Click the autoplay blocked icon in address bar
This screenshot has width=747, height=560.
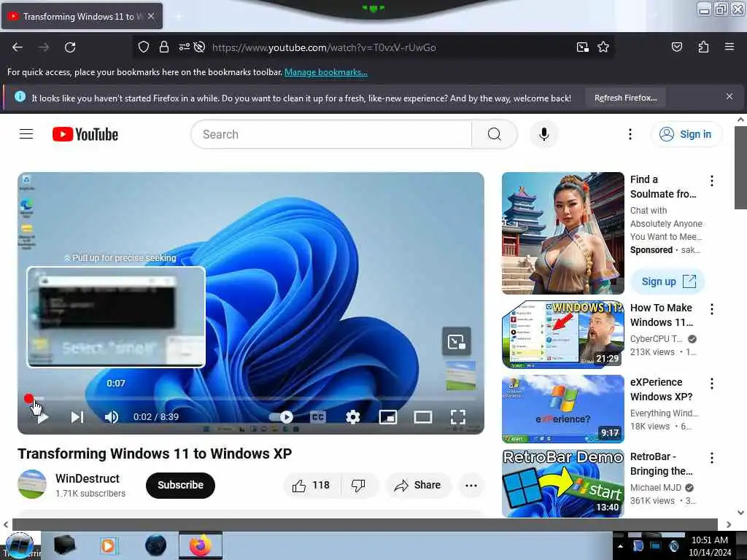point(200,47)
